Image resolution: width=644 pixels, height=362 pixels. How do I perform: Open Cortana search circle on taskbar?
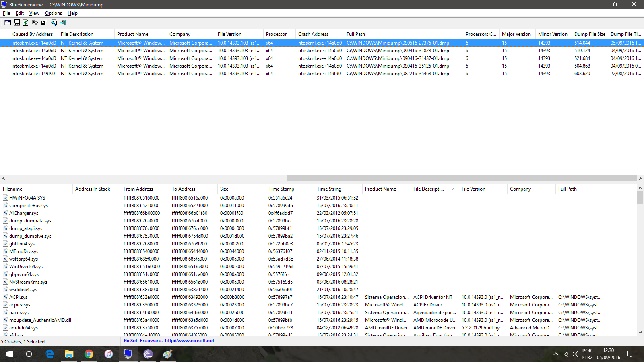tap(29, 354)
